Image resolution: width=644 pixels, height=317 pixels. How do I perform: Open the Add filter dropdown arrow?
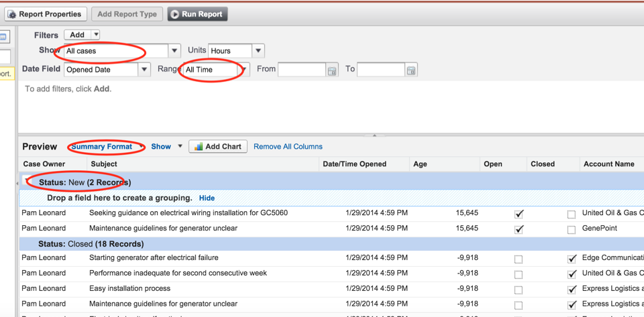coord(95,35)
